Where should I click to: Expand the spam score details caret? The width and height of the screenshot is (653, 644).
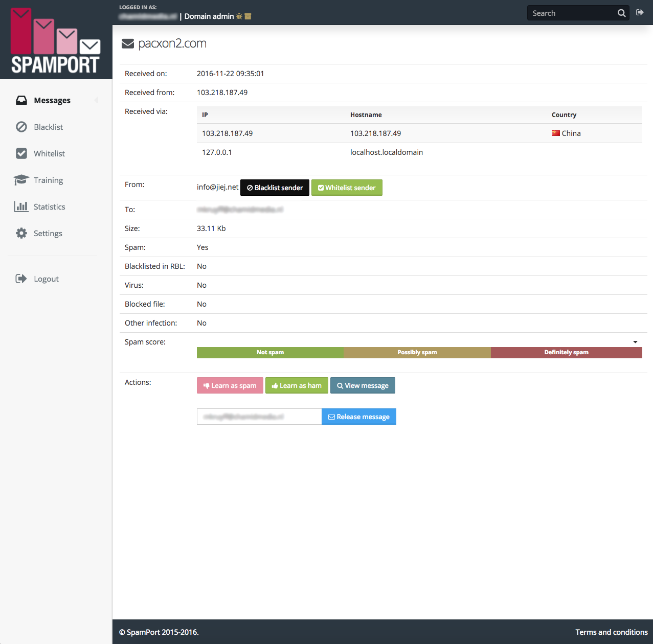635,342
